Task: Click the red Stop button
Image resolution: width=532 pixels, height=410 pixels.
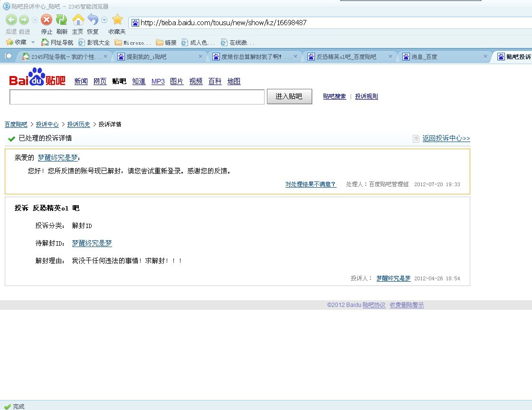Action: point(47,19)
